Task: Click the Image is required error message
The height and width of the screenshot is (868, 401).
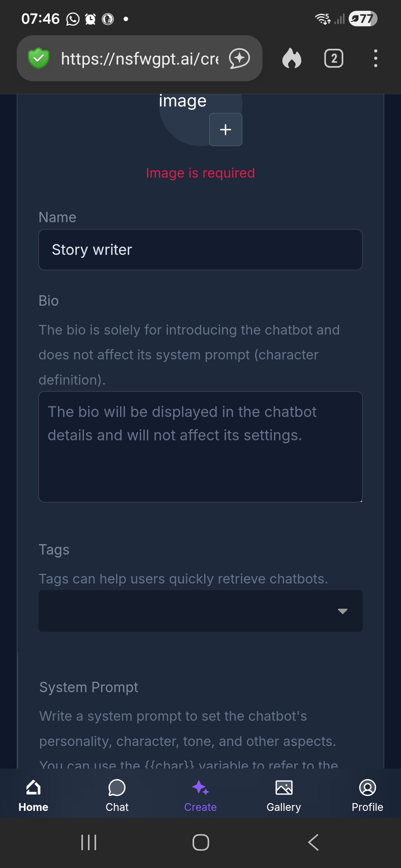Action: click(x=200, y=173)
